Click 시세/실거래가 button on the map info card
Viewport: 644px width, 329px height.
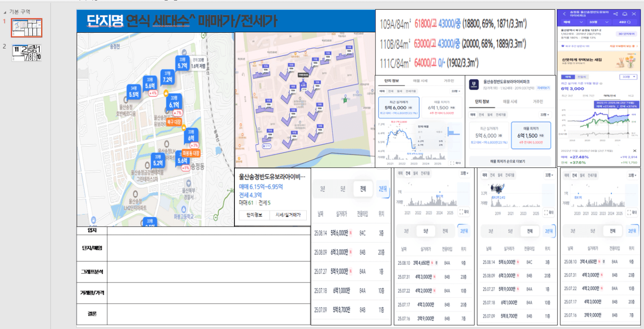tap(288, 215)
